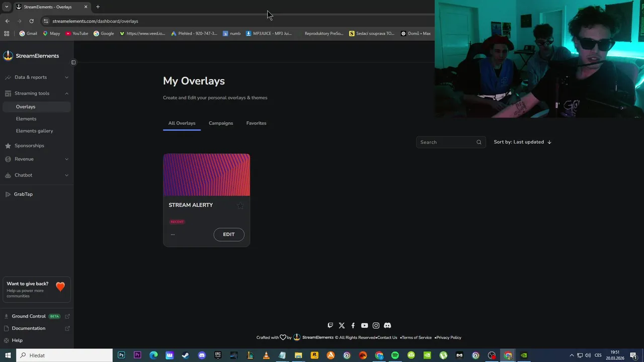Open Photoshop from the taskbar

pyautogui.click(x=121, y=355)
